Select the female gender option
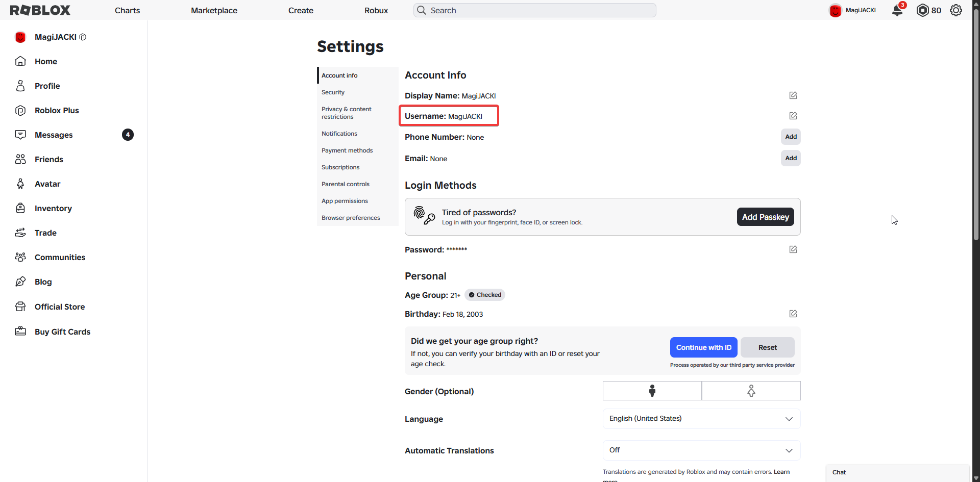This screenshot has width=980, height=482. click(751, 391)
